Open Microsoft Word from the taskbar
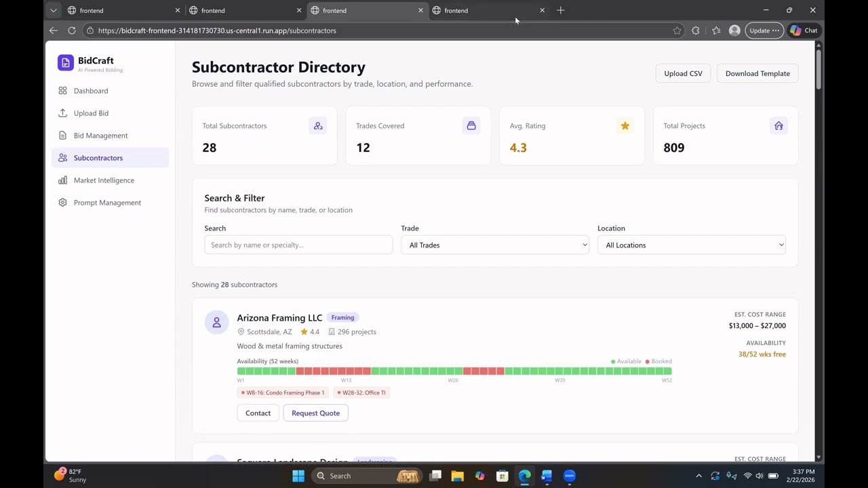Image resolution: width=868 pixels, height=488 pixels. (547, 476)
